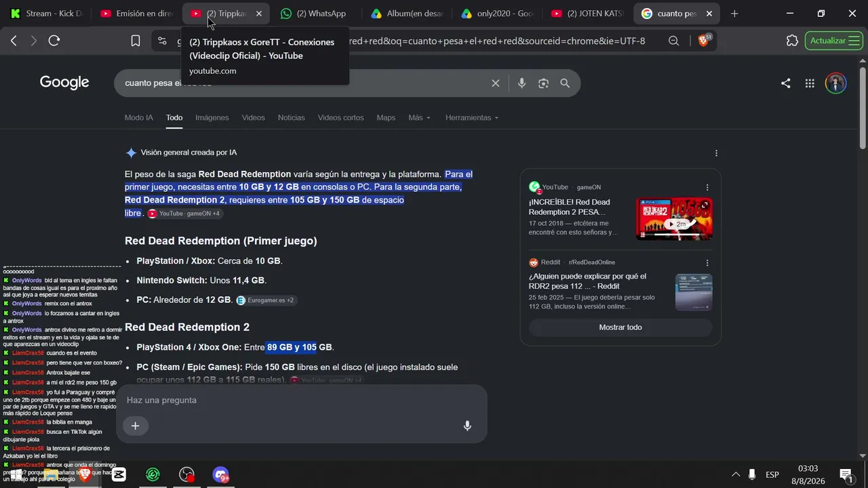Close the Trippkaos YouTube tab

258,14
